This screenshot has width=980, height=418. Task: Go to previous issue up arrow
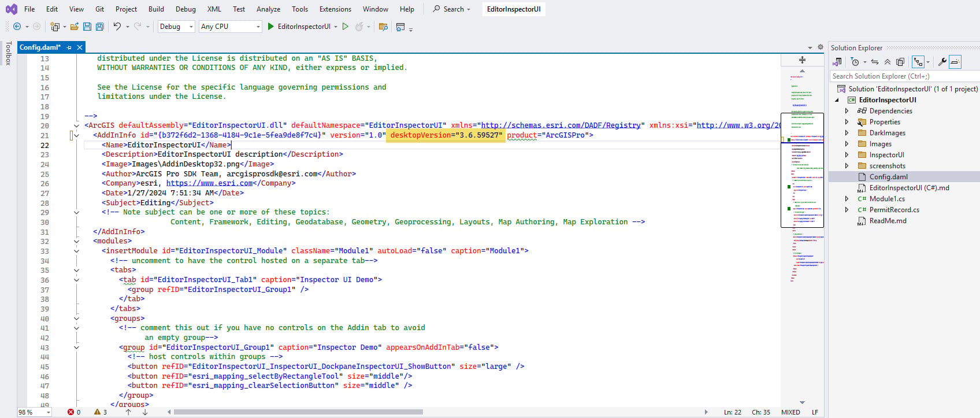click(x=128, y=412)
